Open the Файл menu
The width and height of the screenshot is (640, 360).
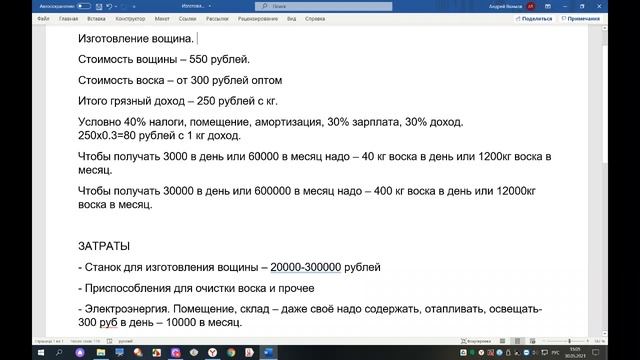point(43,19)
